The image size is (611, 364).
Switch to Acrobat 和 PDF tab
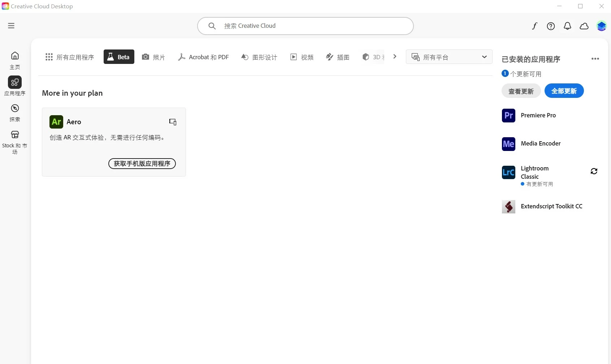tap(203, 57)
